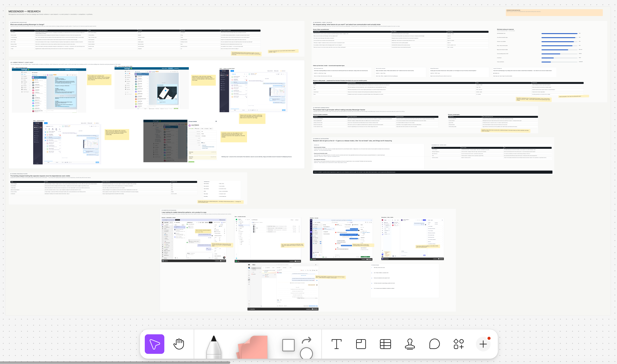The width and height of the screenshot is (617, 364).
Task: Choose the Section tool
Action: tap(361, 344)
